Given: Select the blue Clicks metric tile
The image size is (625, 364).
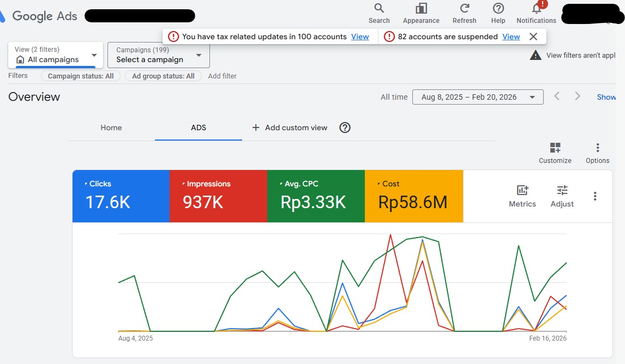Looking at the screenshot, I should point(121,196).
